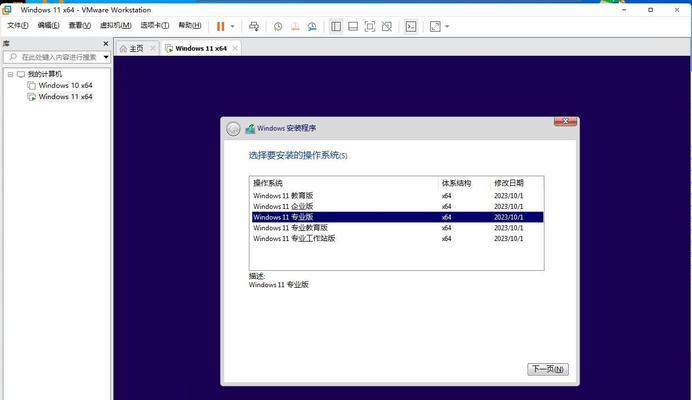Screen dimensions: 692x400
Task: Open the 虚拟机(M) menu
Action: 116,26
